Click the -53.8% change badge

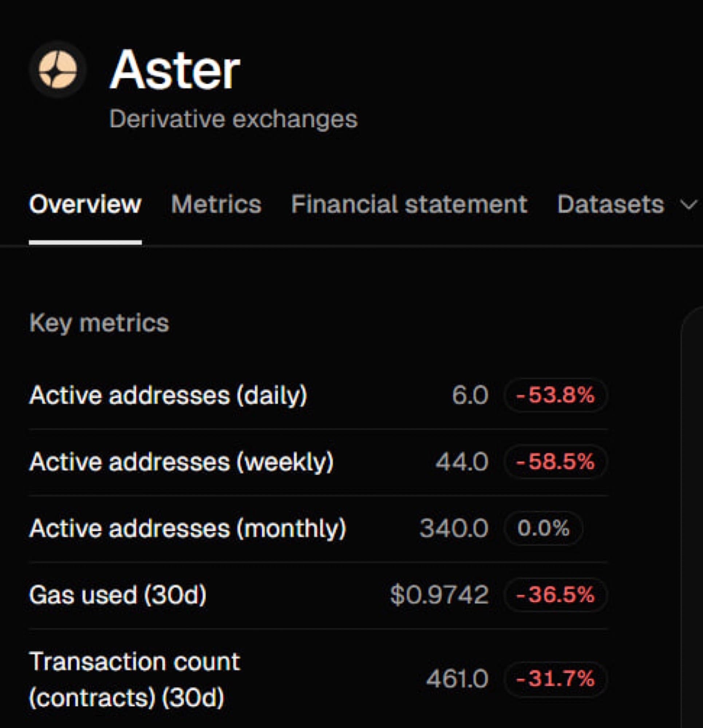point(556,395)
